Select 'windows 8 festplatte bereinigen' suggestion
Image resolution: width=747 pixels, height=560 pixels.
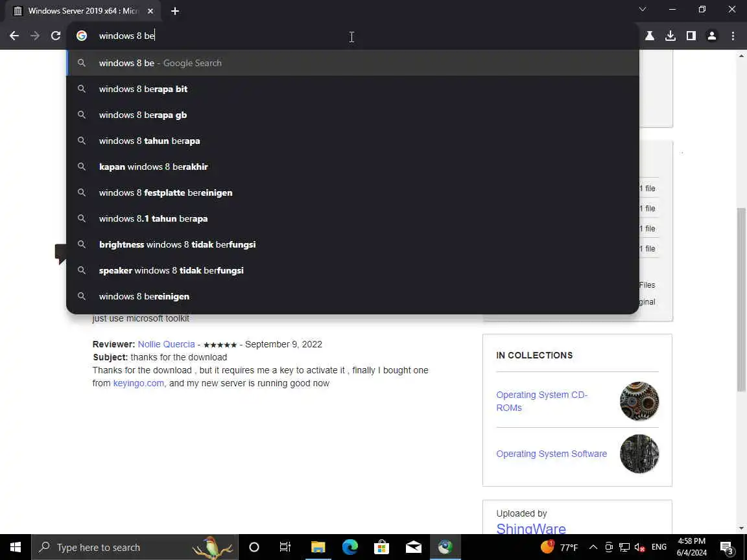(353, 193)
